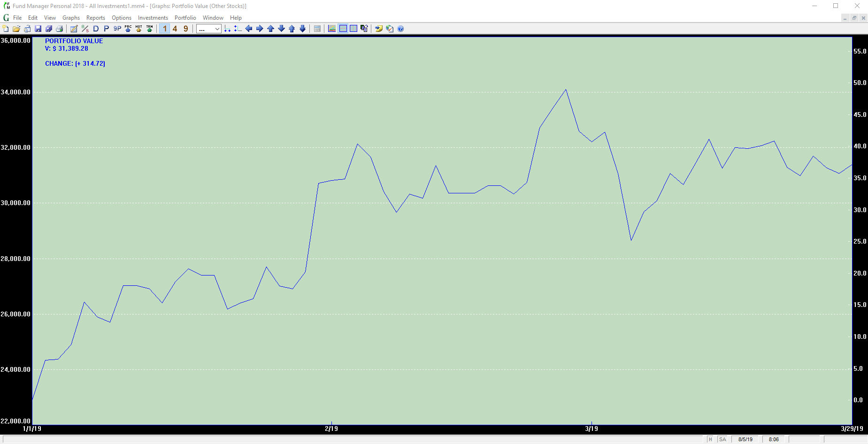Toggle horizontal grid lines button
Screen dimensions: 868x444
[343, 29]
